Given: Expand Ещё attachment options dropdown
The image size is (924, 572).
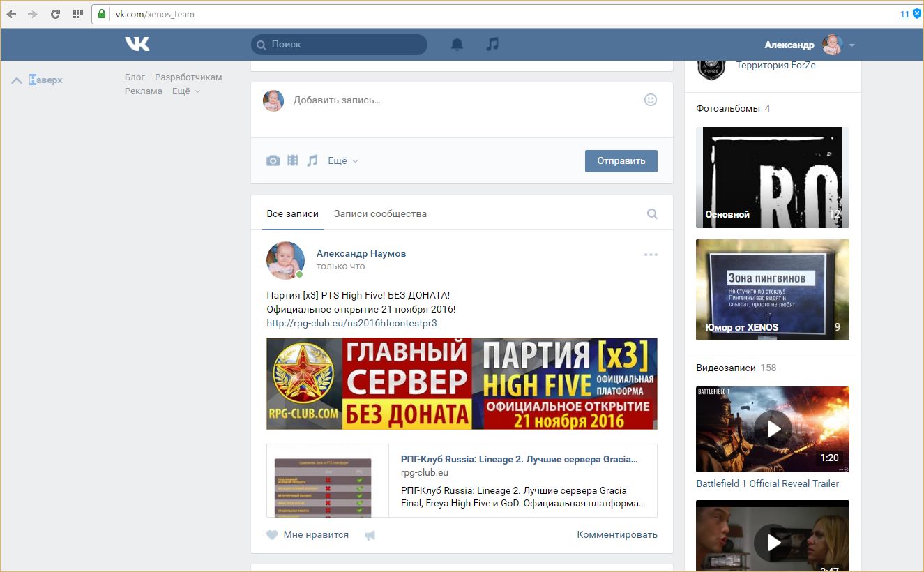Looking at the screenshot, I should click(342, 161).
